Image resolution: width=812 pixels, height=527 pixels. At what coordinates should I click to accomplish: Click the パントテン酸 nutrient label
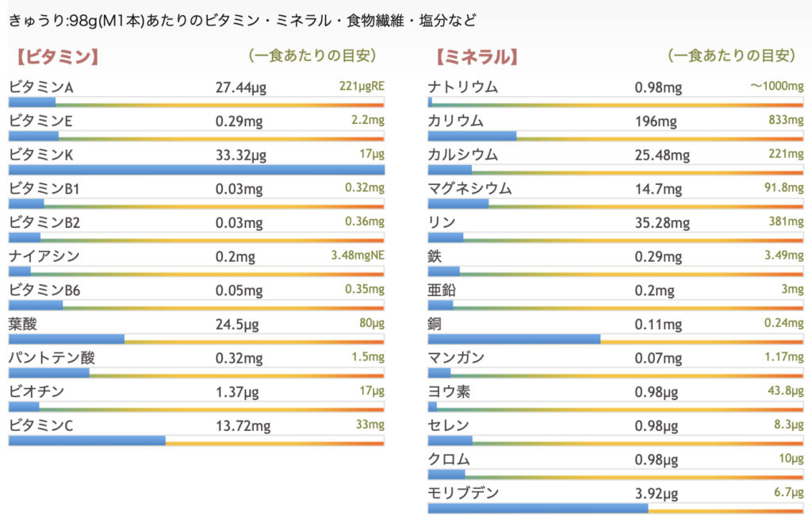pos(52,358)
